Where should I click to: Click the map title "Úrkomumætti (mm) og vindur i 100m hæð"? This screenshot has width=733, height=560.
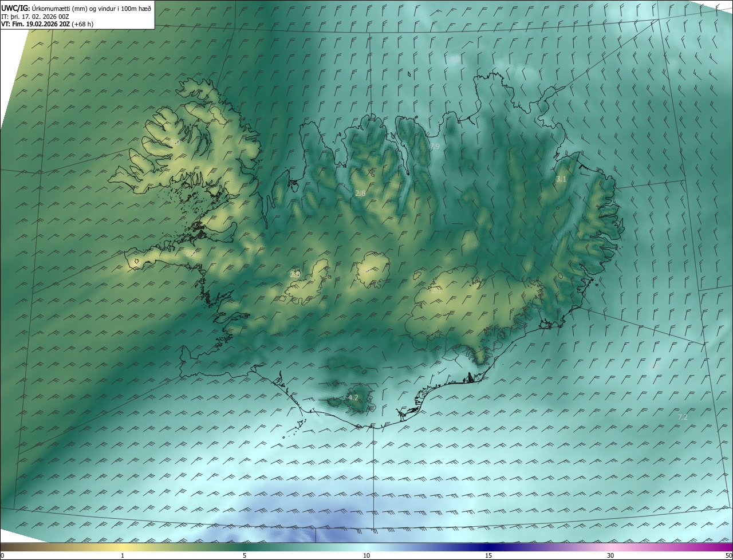[x=91, y=8]
